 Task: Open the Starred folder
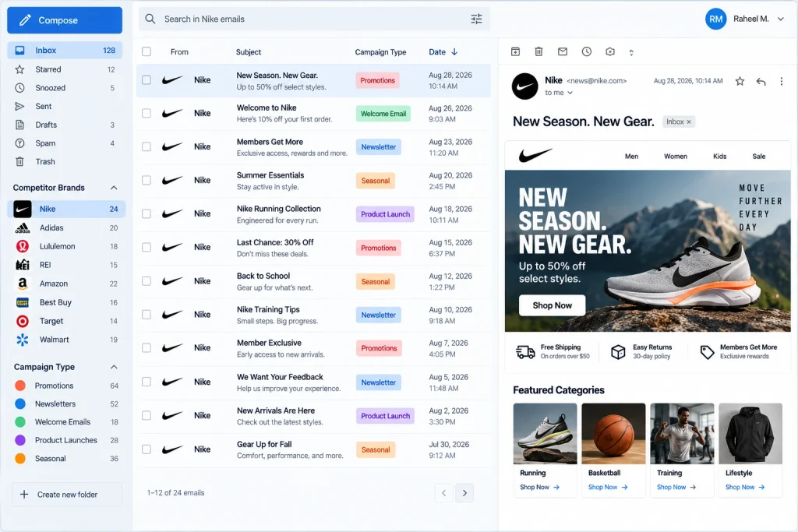click(x=65, y=69)
